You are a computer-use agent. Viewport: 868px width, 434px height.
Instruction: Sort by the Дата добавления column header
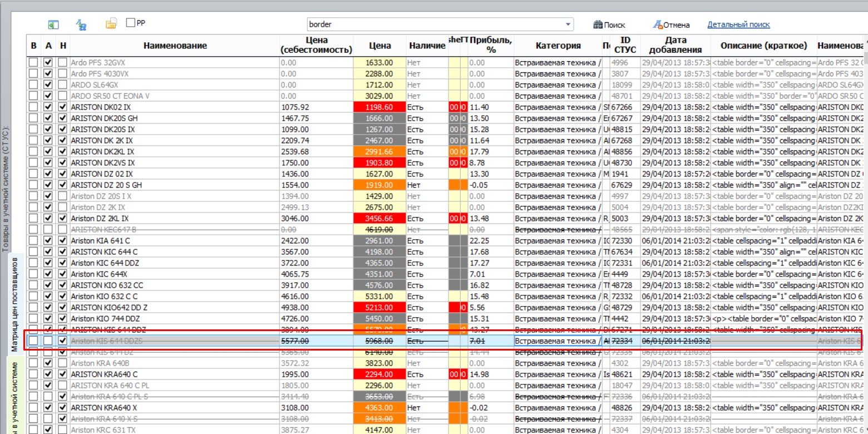point(675,46)
